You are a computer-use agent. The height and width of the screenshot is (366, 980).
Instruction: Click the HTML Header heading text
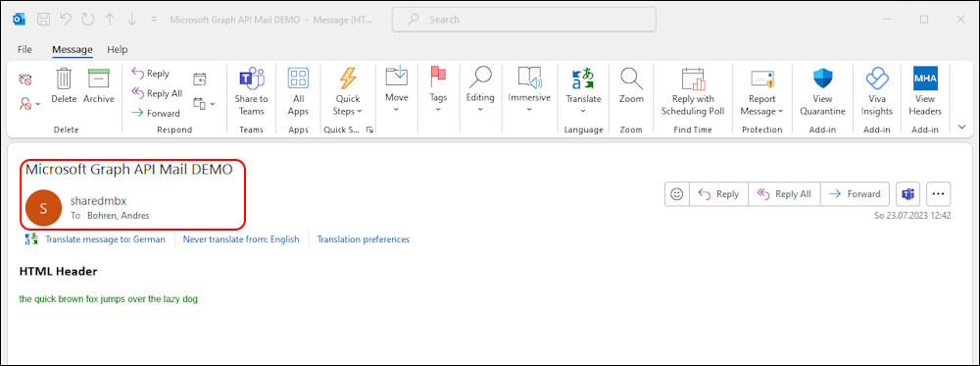coord(58,272)
